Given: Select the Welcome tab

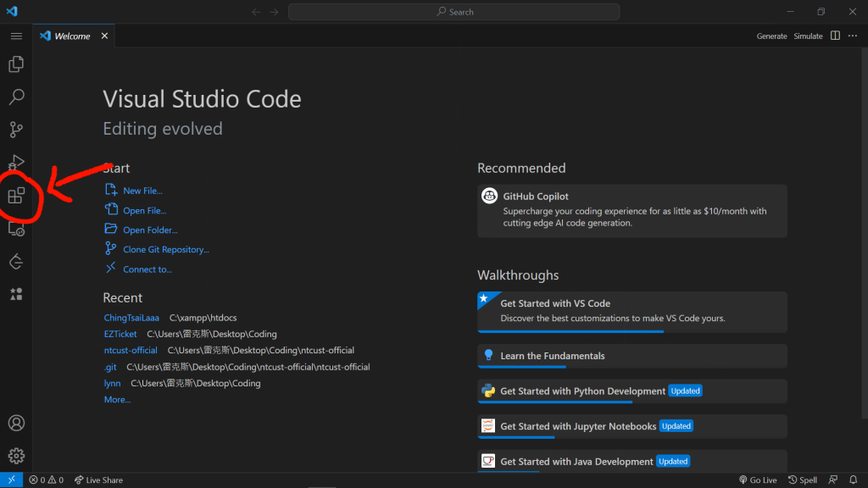Looking at the screenshot, I should [71, 36].
